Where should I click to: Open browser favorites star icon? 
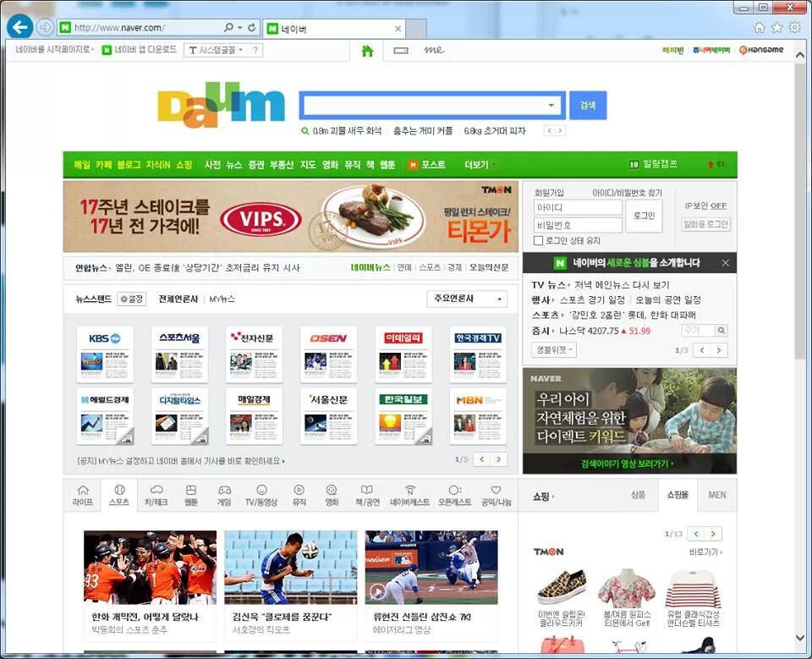pyautogui.click(x=776, y=27)
